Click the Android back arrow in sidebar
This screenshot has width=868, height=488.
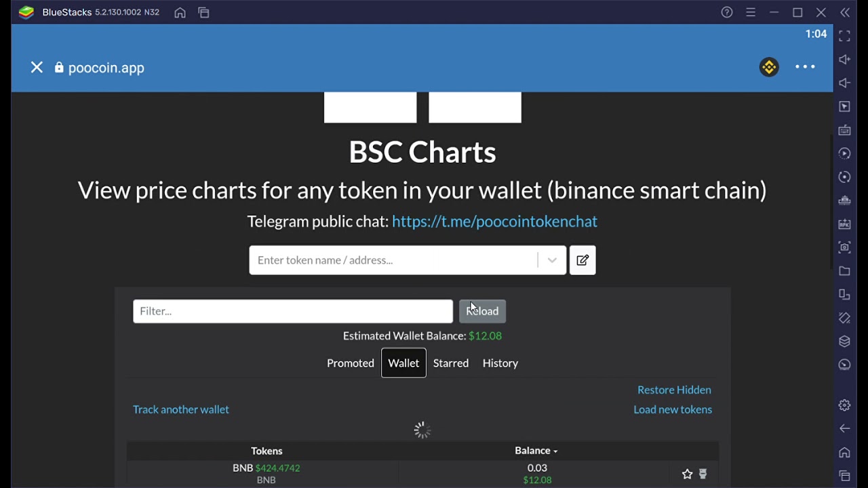(x=844, y=428)
